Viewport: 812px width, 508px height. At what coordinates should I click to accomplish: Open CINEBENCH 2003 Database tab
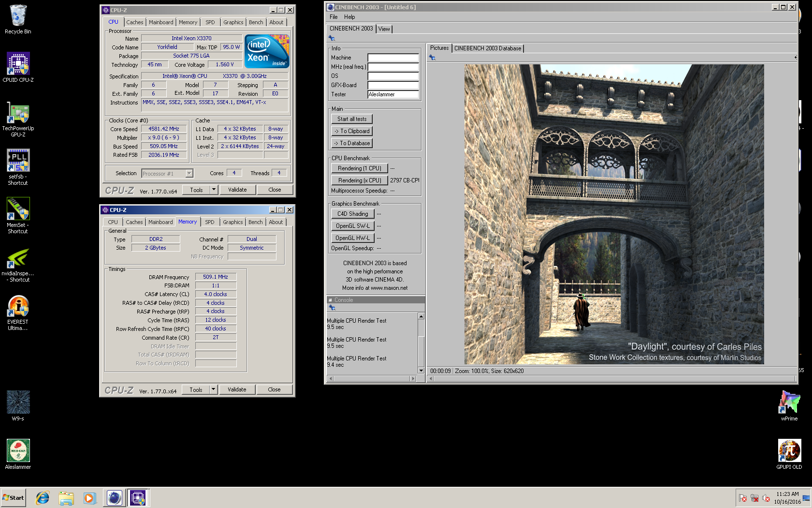click(488, 48)
